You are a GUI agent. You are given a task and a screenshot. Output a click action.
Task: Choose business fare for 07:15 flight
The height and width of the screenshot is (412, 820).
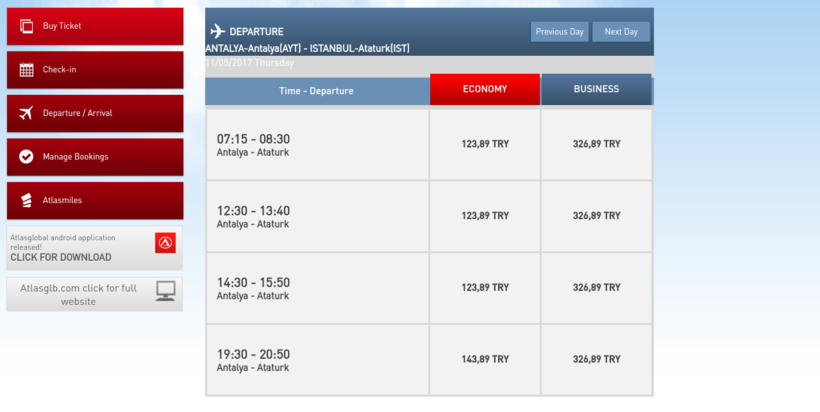coord(596,144)
